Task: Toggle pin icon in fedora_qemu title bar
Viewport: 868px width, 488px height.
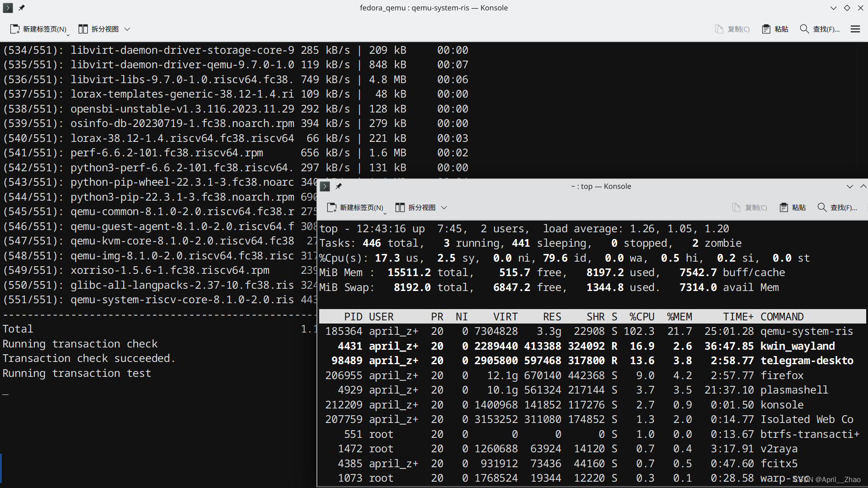Action: point(22,8)
